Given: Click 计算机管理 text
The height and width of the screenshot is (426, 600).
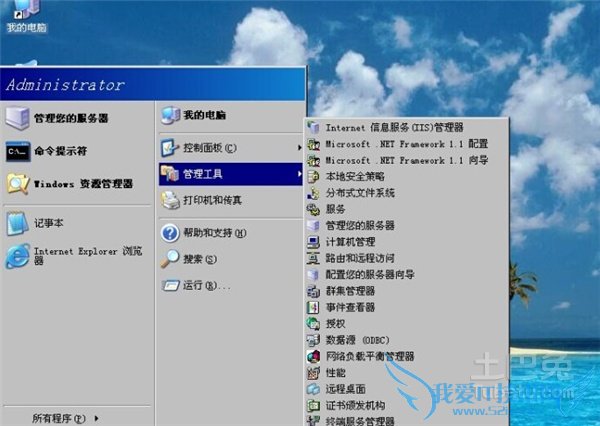Looking at the screenshot, I should click(350, 242).
